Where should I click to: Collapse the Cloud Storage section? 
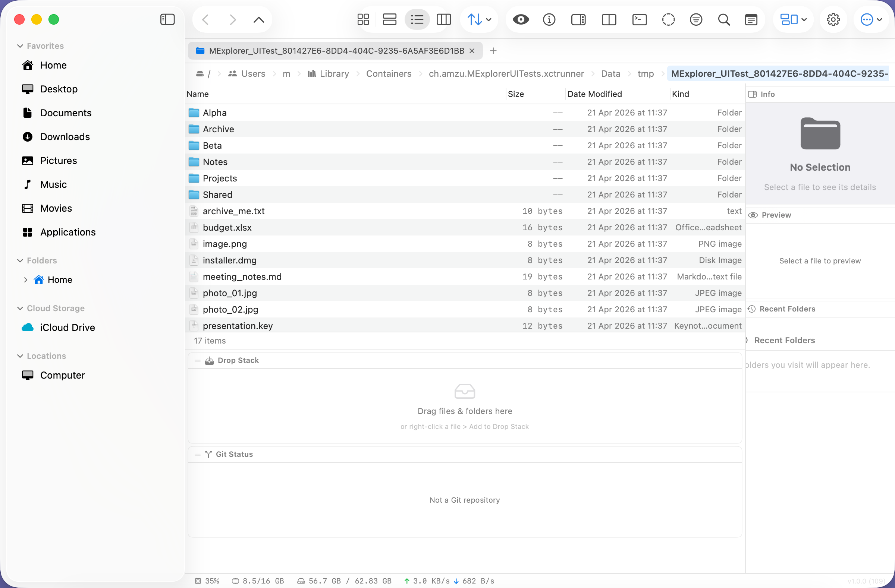pos(20,309)
